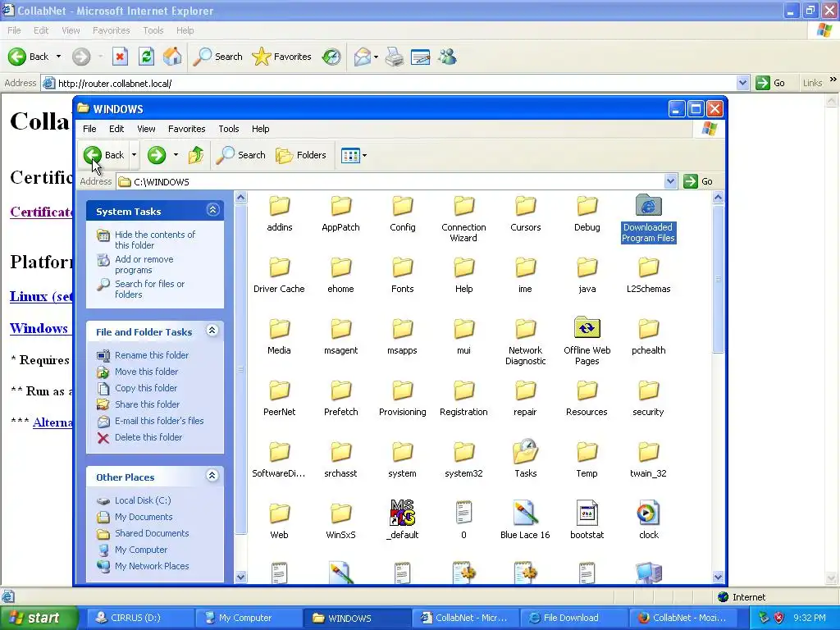Image resolution: width=840 pixels, height=630 pixels.
Task: Click the file list vertical scrollbar down arrow
Action: pos(718,577)
